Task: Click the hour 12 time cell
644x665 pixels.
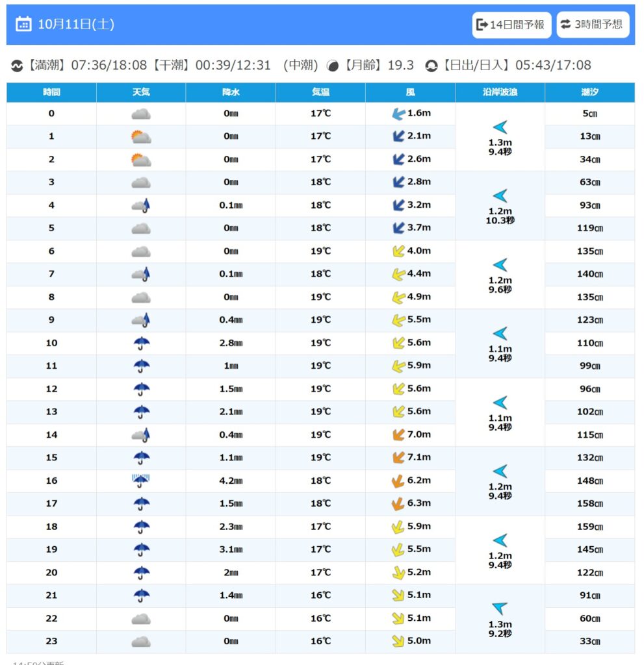Action: (x=51, y=389)
